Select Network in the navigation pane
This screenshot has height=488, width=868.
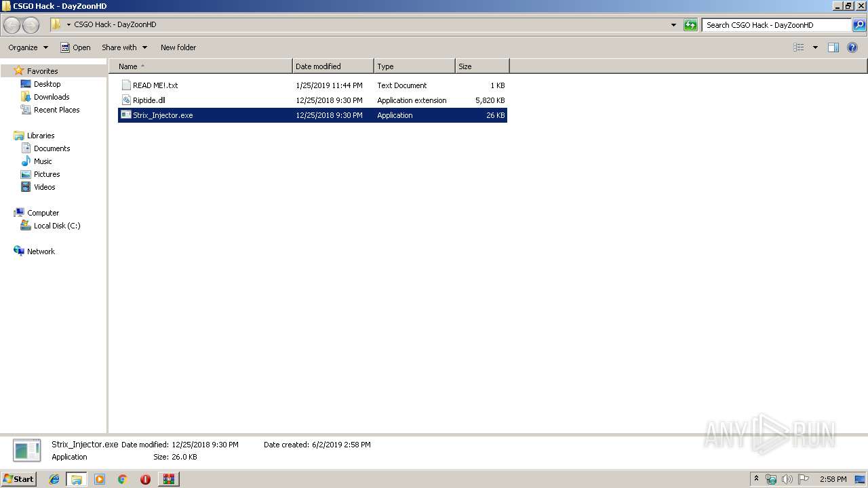tap(41, 251)
